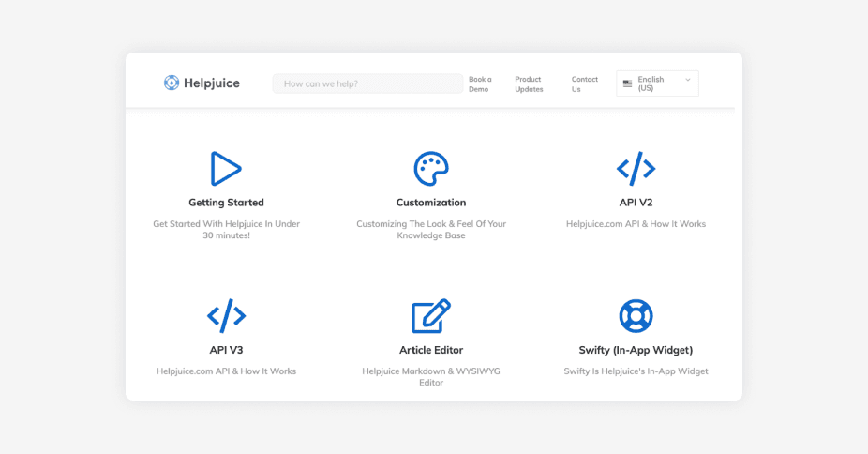This screenshot has height=454, width=868.
Task: Click 'Get Started With Helpjuice In Under 30 minutes!' text
Action: coord(227,230)
